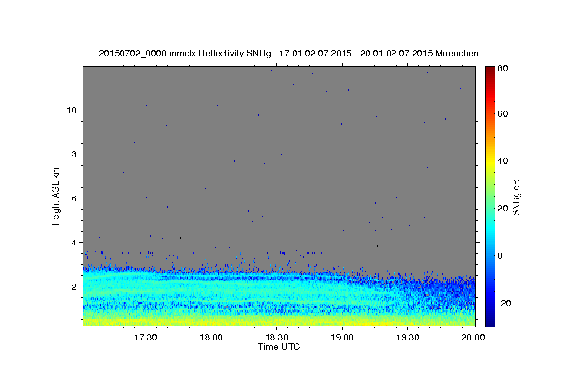The width and height of the screenshot is (588, 392).
Task: Click the 18:30 time tick label
Action: tap(276, 337)
